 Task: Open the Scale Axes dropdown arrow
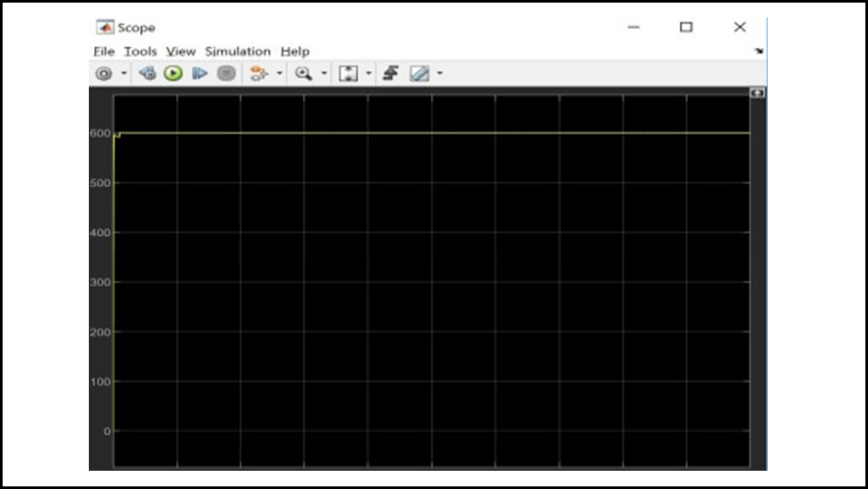tap(368, 74)
